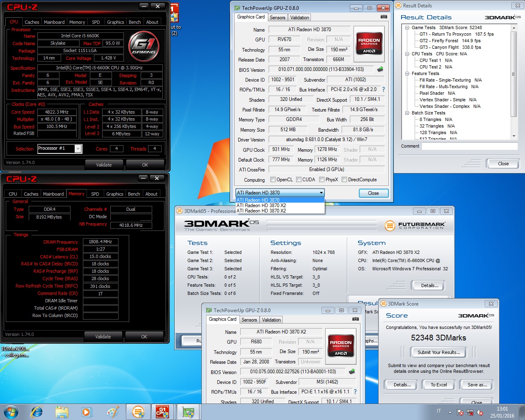Click the camera icon in the lower GPU-Z window
Image resolution: width=525 pixels, height=420 pixels.
point(355,319)
